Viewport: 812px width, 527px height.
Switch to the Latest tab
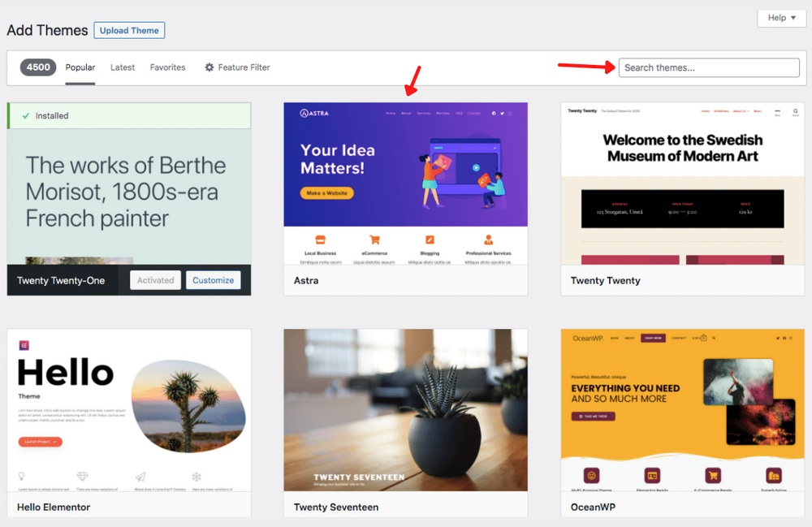click(x=123, y=67)
